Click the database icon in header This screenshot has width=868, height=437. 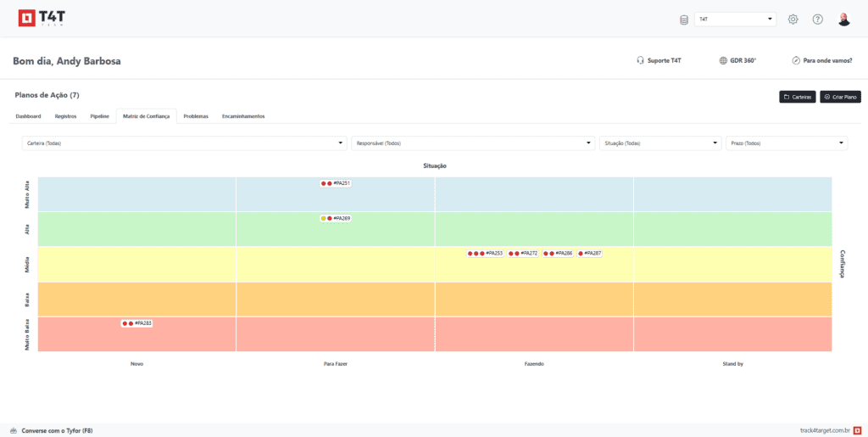coord(684,20)
